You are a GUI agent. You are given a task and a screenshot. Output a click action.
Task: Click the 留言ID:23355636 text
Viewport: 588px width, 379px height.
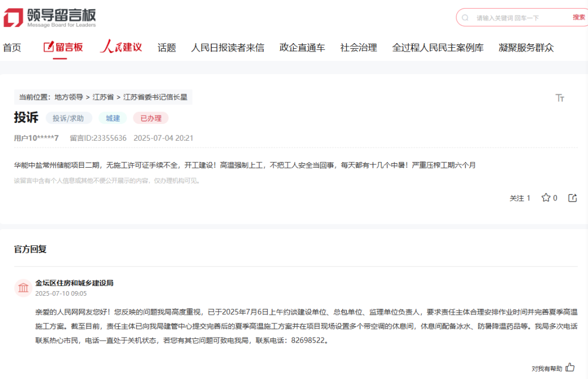[x=98, y=138]
